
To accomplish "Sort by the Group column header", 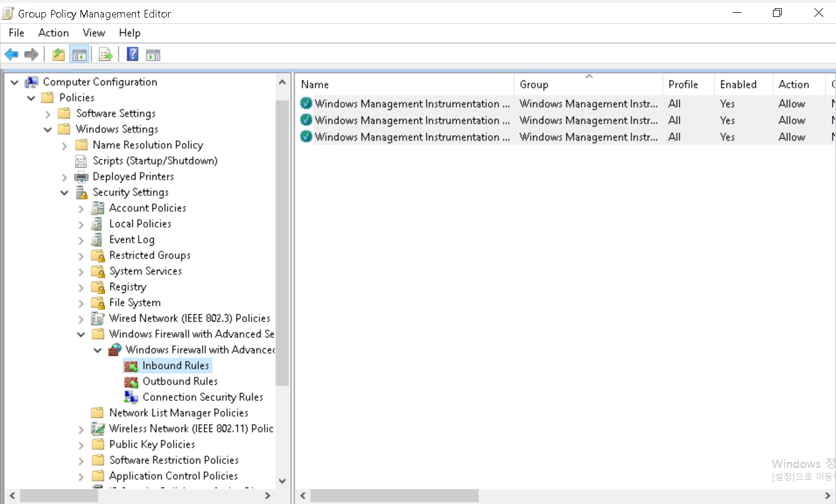I will pos(589,85).
